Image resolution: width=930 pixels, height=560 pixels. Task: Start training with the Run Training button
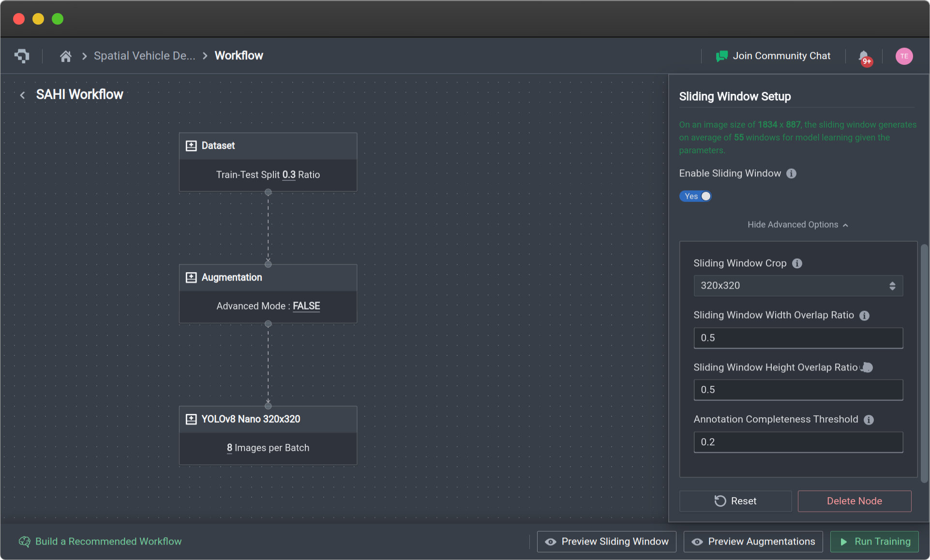(x=874, y=542)
